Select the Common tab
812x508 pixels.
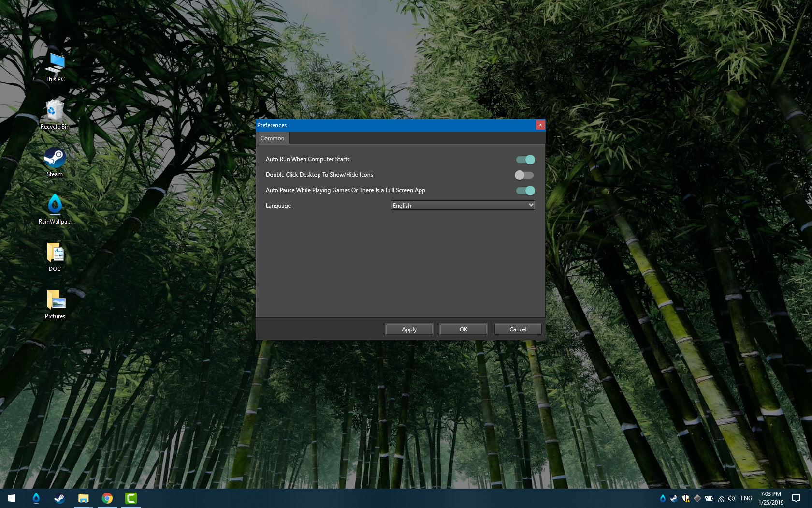tap(272, 138)
